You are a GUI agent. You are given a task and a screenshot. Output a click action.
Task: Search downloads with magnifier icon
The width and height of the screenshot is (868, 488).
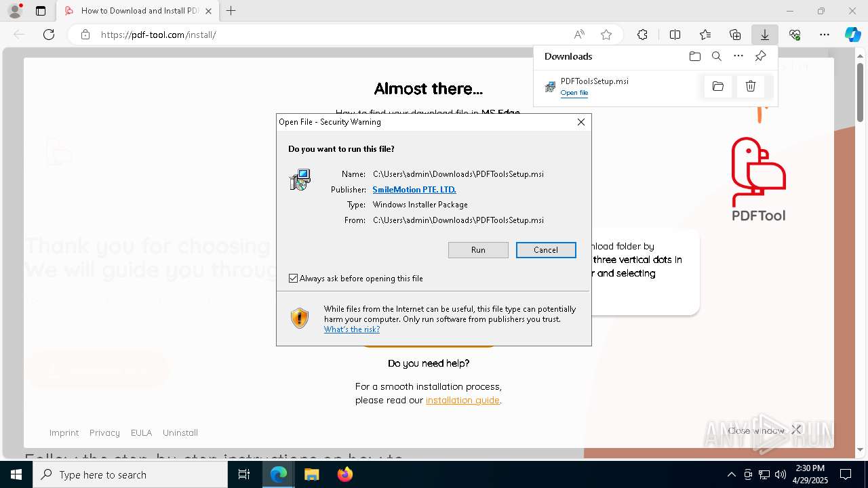[717, 56]
